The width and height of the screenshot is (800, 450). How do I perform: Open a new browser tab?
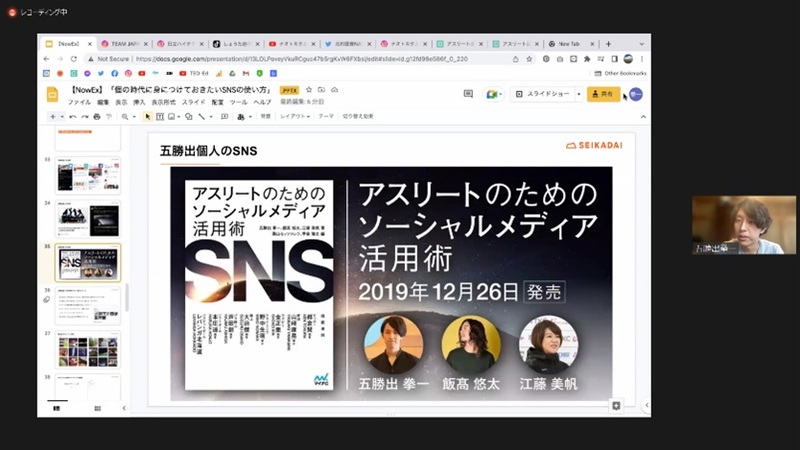tap(608, 44)
